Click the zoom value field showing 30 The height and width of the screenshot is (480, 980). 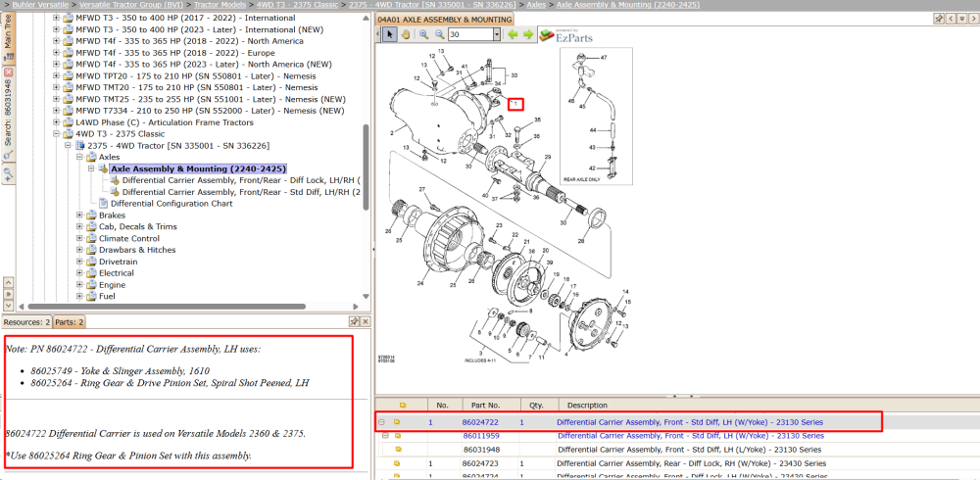click(x=470, y=34)
